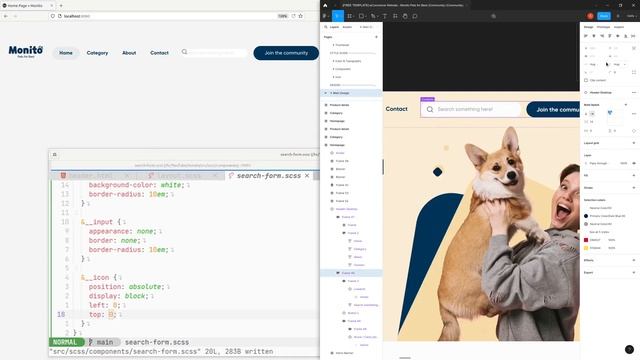The image size is (640, 360).
Task: Open the Contact link on Monito site
Action: [x=159, y=53]
